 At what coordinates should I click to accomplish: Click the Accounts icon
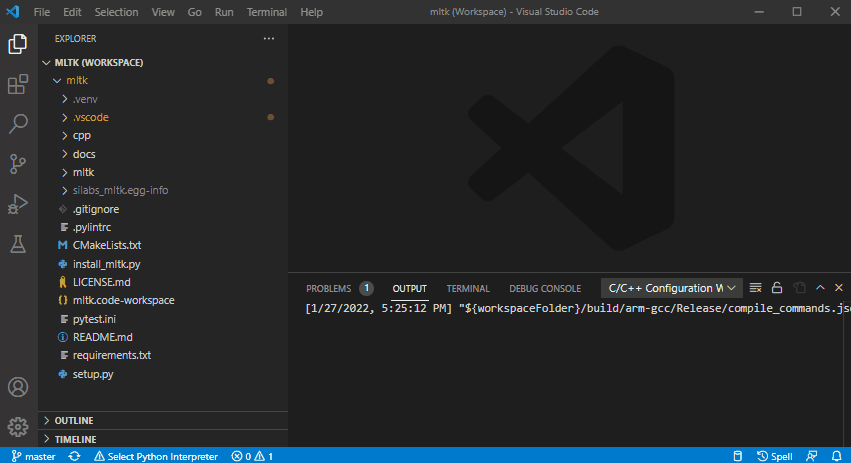(17, 387)
